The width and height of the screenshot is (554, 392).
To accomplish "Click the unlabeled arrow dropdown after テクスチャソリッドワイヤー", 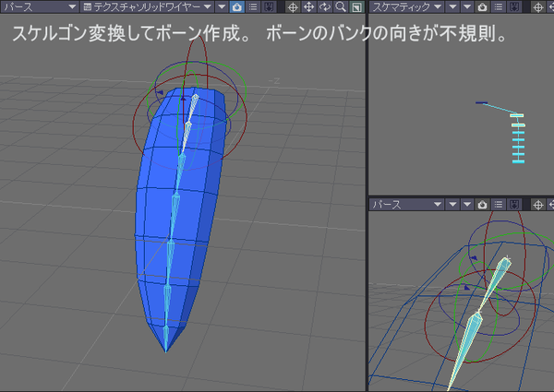I will (222, 6).
